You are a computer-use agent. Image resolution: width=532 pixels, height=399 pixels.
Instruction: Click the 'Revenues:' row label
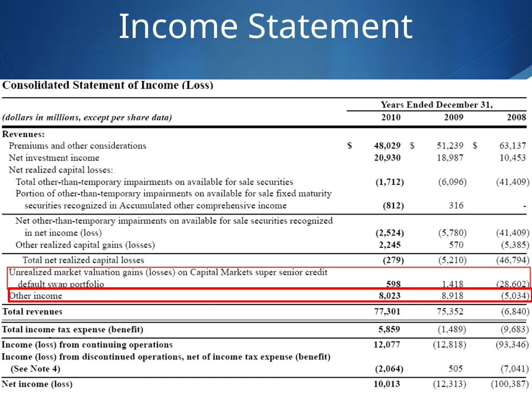(x=23, y=135)
